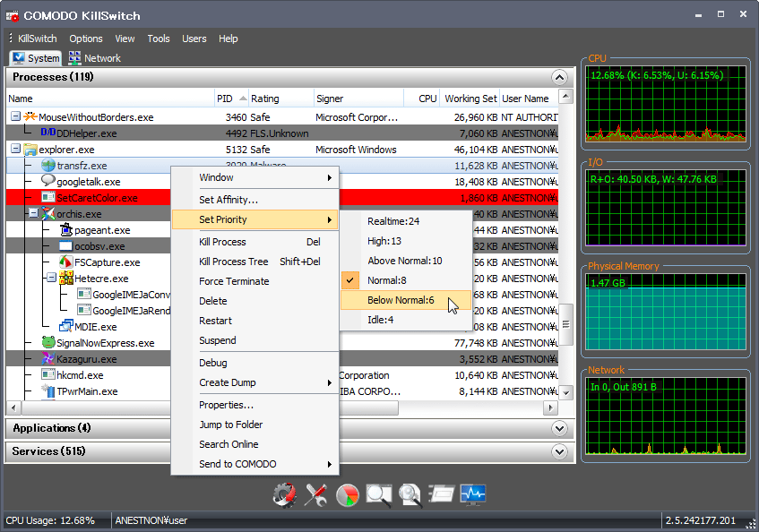The height and width of the screenshot is (532, 759).
Task: Click the hkcmd.exe icon
Action: (x=48, y=374)
